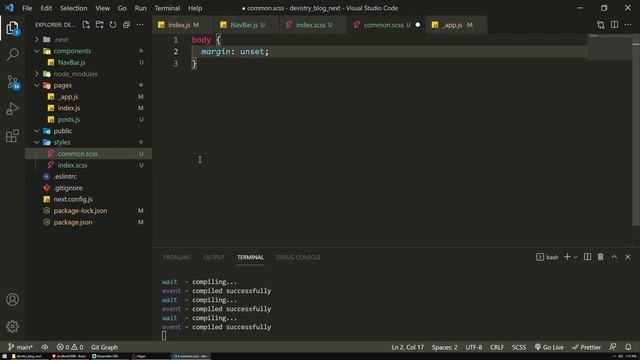Create a new file in Explorer
Viewport: 640px width, 360px height.
(x=86, y=25)
